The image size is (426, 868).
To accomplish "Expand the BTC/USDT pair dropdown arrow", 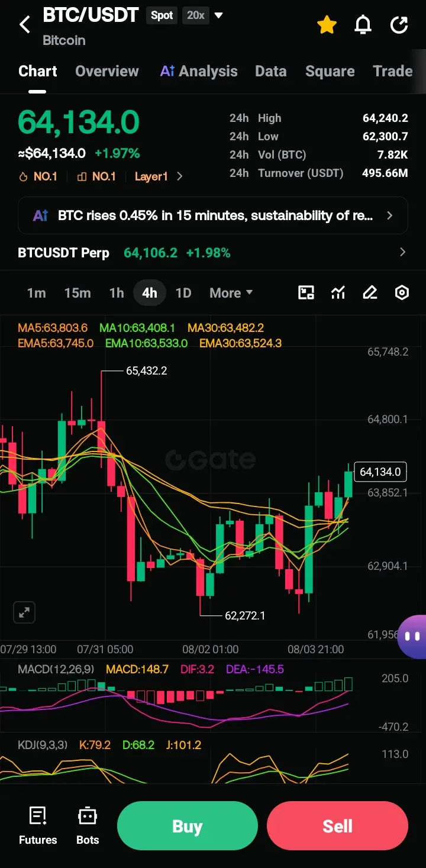I will point(218,15).
